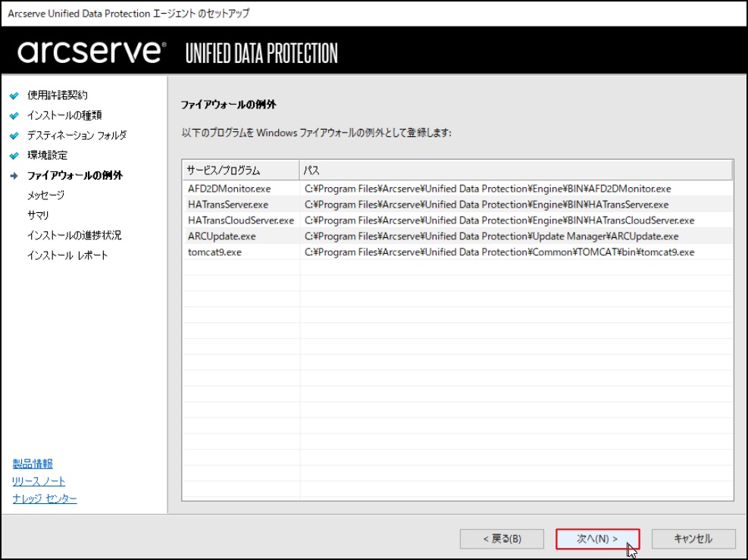This screenshot has height=560, width=748.
Task: Sort by the パス column header
Action: point(516,171)
